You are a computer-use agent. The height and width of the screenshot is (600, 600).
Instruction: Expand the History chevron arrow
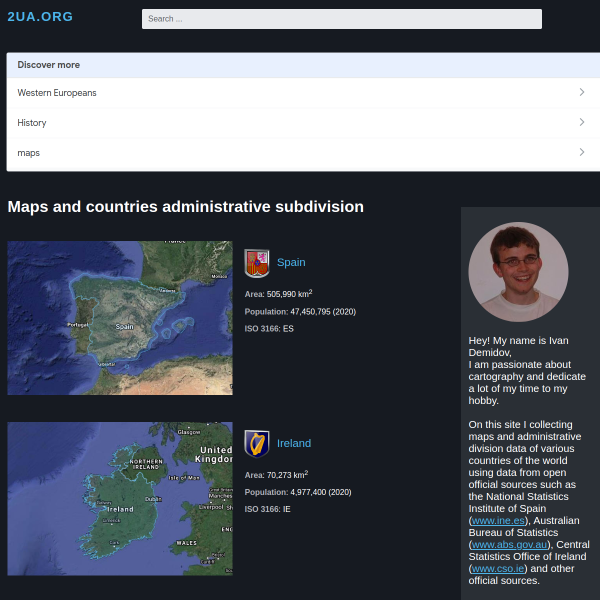click(582, 122)
